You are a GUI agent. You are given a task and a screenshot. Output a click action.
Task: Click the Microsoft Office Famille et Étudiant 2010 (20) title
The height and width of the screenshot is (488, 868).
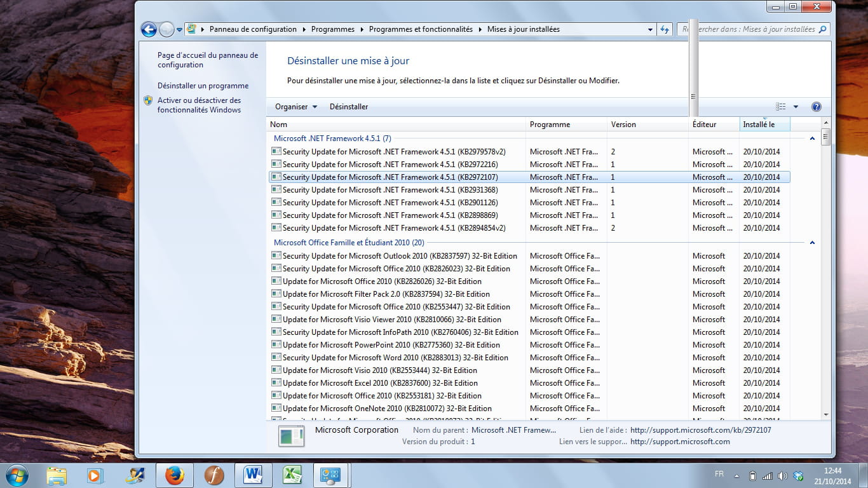[x=349, y=243]
